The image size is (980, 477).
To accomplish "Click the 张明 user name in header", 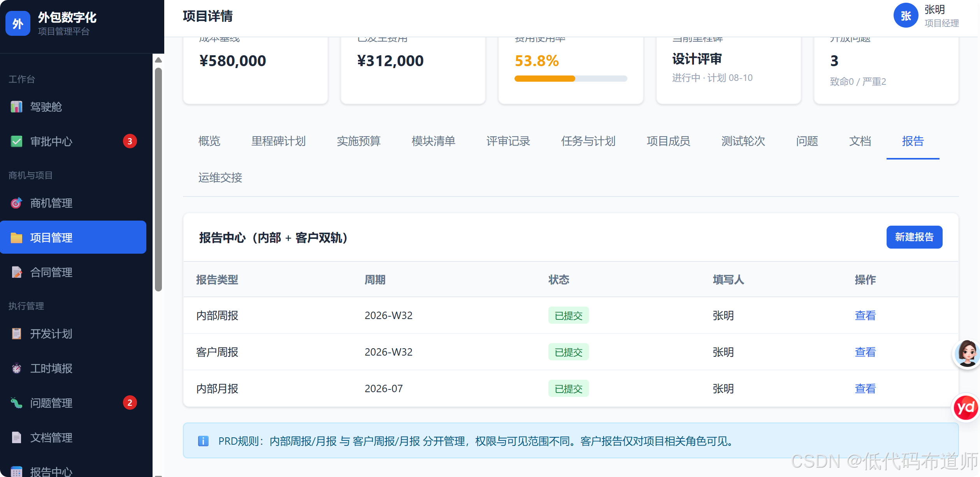I will point(935,9).
